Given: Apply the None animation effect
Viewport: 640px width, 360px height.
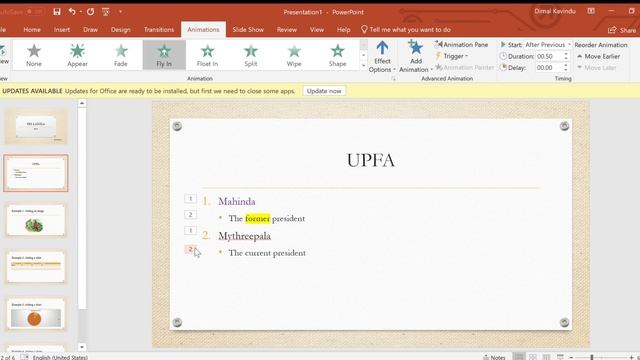Looking at the screenshot, I should 34,55.
